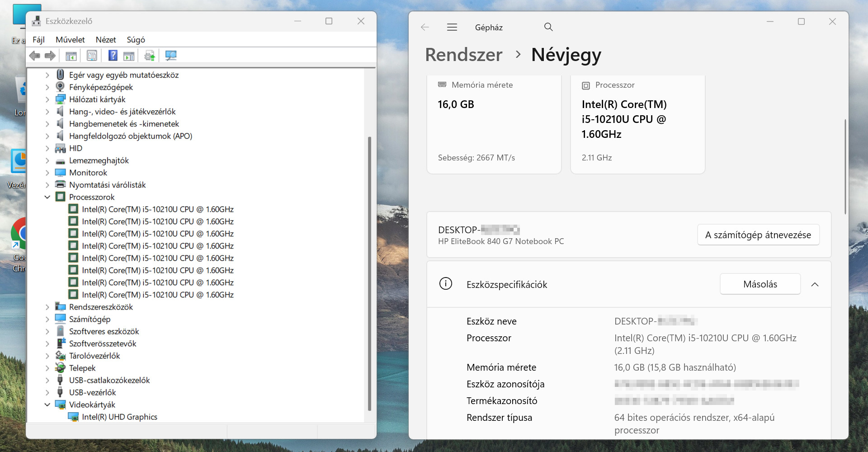Click the 'Sebesség: 2667 MT/s' memory speed text
This screenshot has width=868, height=452.
[x=476, y=158]
